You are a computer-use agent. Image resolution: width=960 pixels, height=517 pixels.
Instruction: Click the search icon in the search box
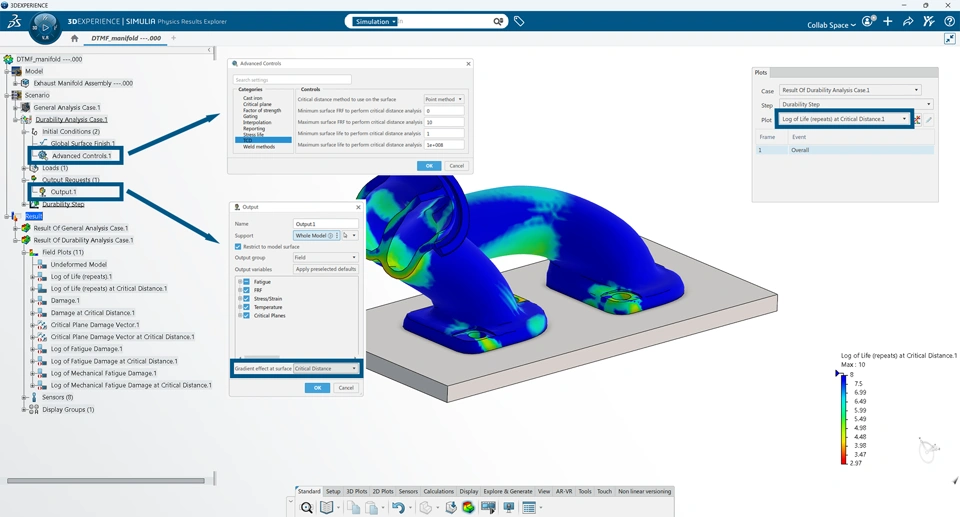[x=498, y=21]
